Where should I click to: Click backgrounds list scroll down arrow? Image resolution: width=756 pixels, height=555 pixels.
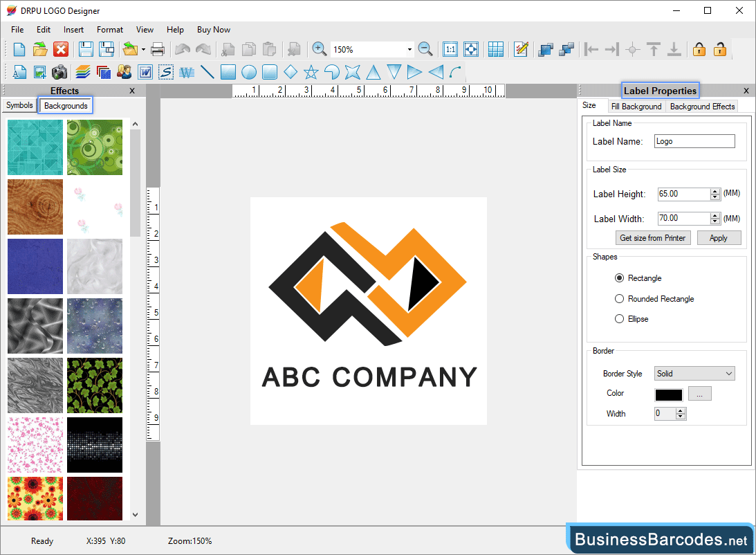click(x=135, y=515)
